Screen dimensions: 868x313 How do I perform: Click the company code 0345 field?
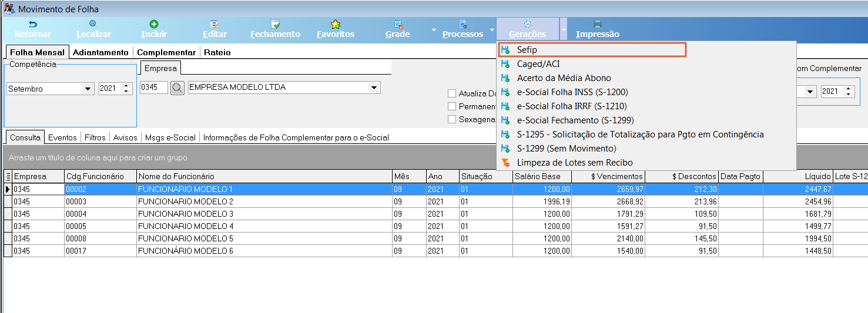pyautogui.click(x=154, y=87)
